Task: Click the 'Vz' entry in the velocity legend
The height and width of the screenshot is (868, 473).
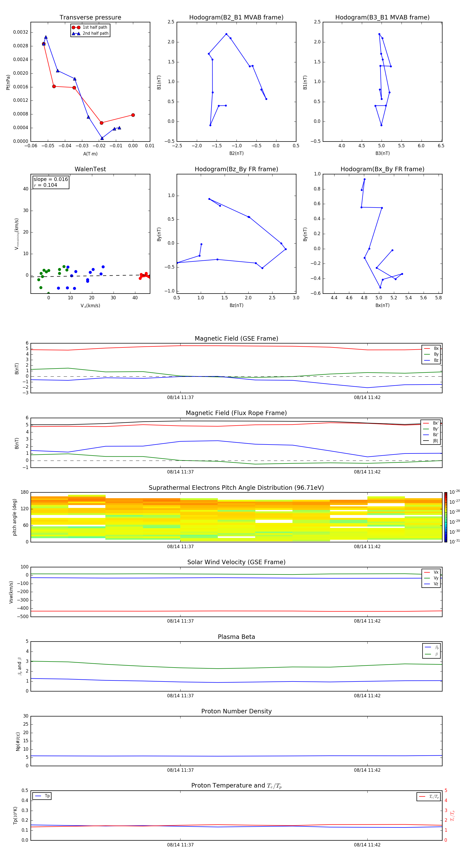Action: [x=431, y=584]
